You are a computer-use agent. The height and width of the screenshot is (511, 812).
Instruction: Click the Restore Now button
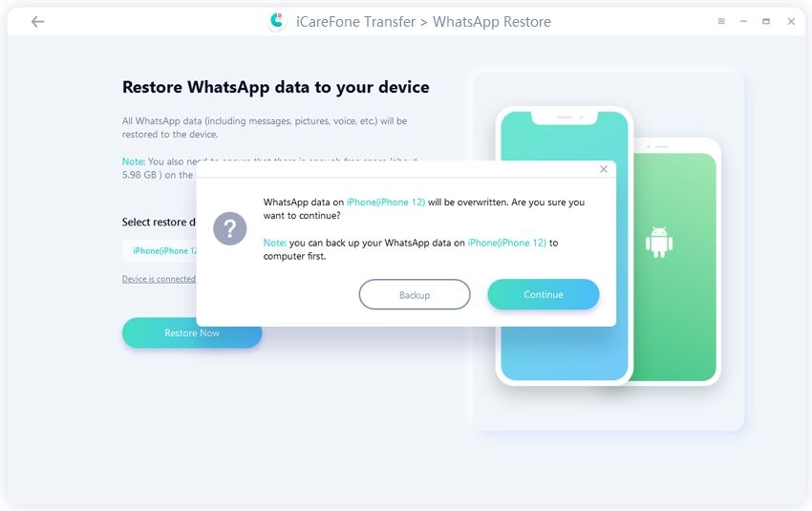192,333
